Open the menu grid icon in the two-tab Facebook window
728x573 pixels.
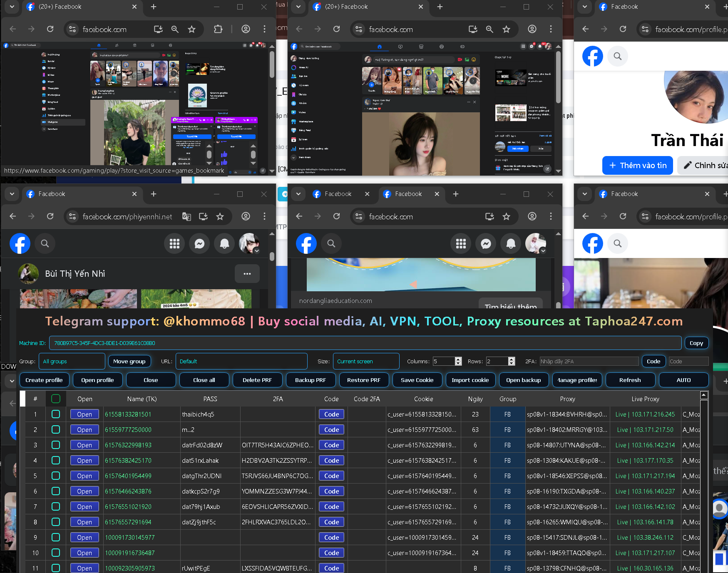pos(461,244)
